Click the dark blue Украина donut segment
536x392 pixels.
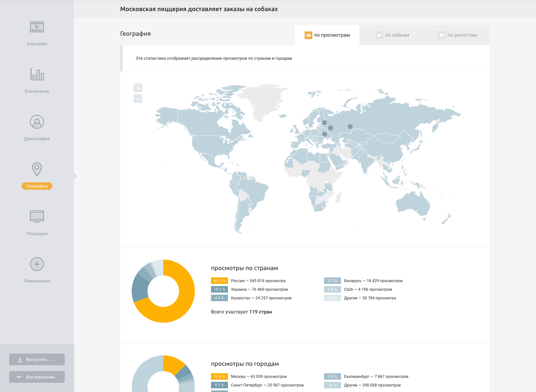point(140,288)
